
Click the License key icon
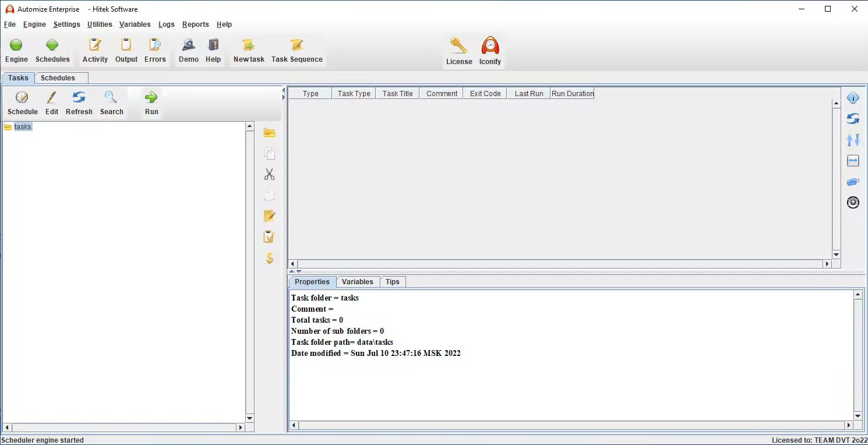click(x=458, y=46)
